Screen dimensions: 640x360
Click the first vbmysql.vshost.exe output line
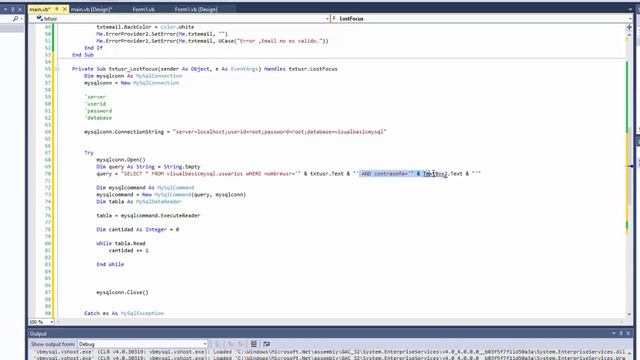pos(329,351)
